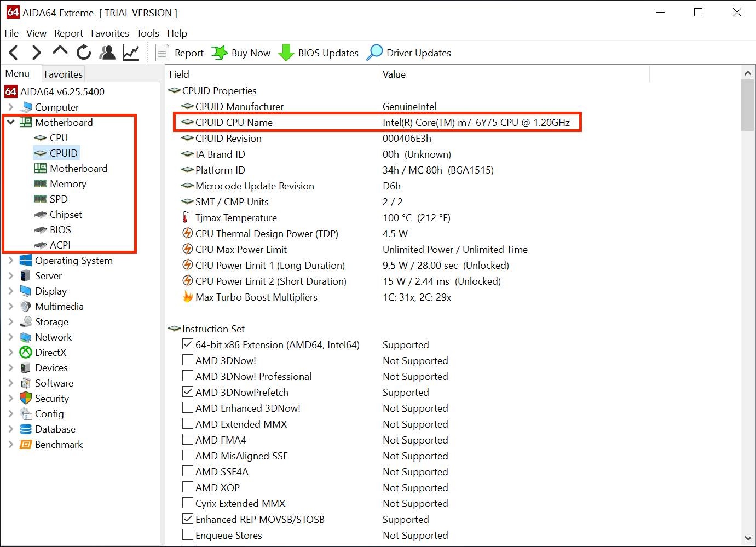Click the green BIOS Updates arrow icon

click(286, 53)
